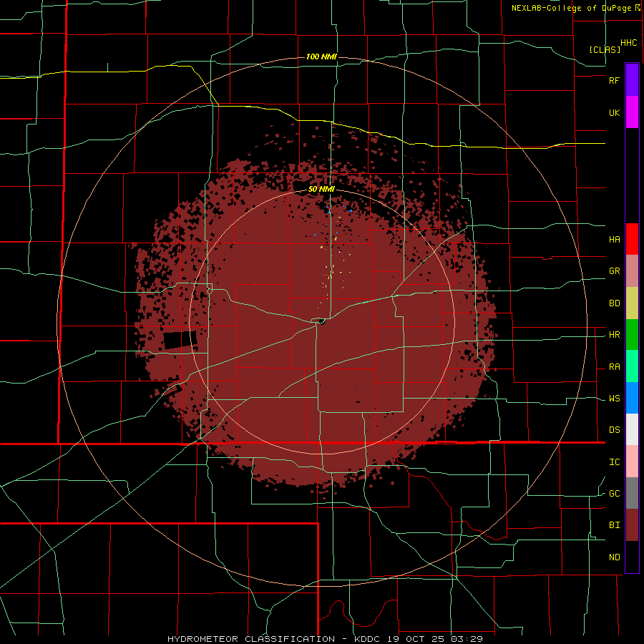Click the "IC" legend label
The width and height of the screenshot is (644, 644).
coord(614,462)
